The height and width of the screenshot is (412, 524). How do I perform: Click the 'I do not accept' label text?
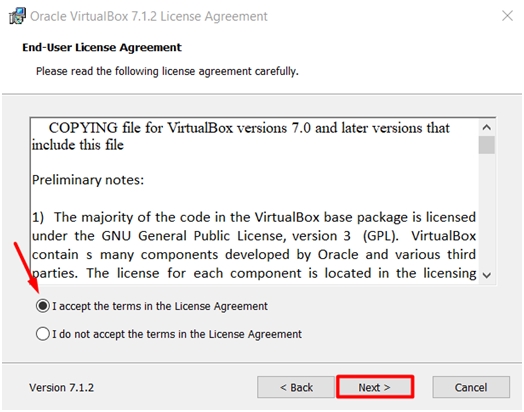[177, 334]
